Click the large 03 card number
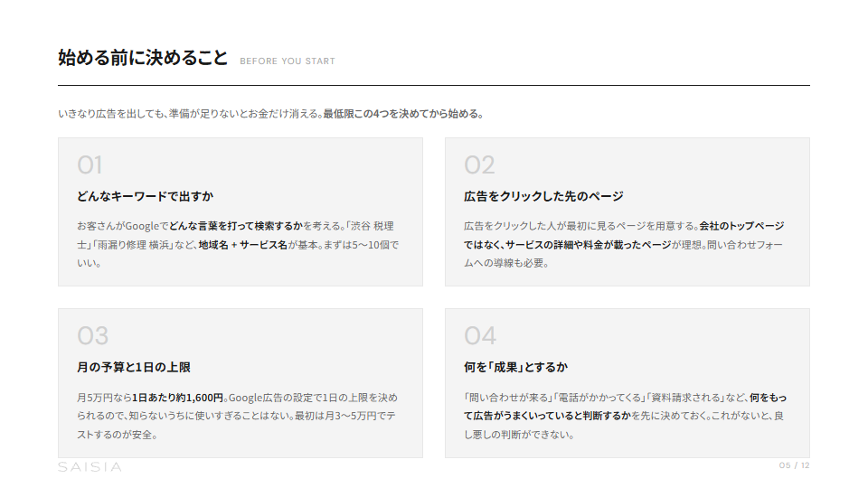 pos(92,335)
